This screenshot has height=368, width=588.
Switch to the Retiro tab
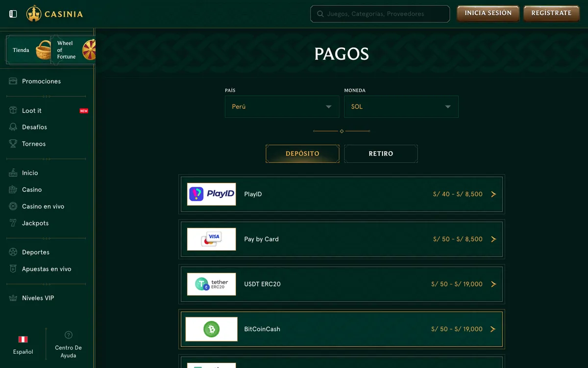pyautogui.click(x=381, y=154)
